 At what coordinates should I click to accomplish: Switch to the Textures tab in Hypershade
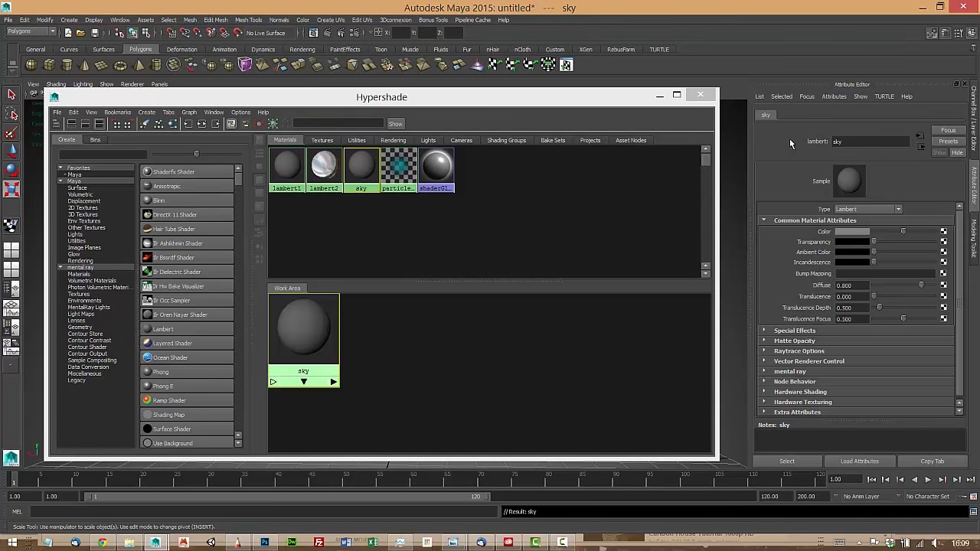[322, 140]
